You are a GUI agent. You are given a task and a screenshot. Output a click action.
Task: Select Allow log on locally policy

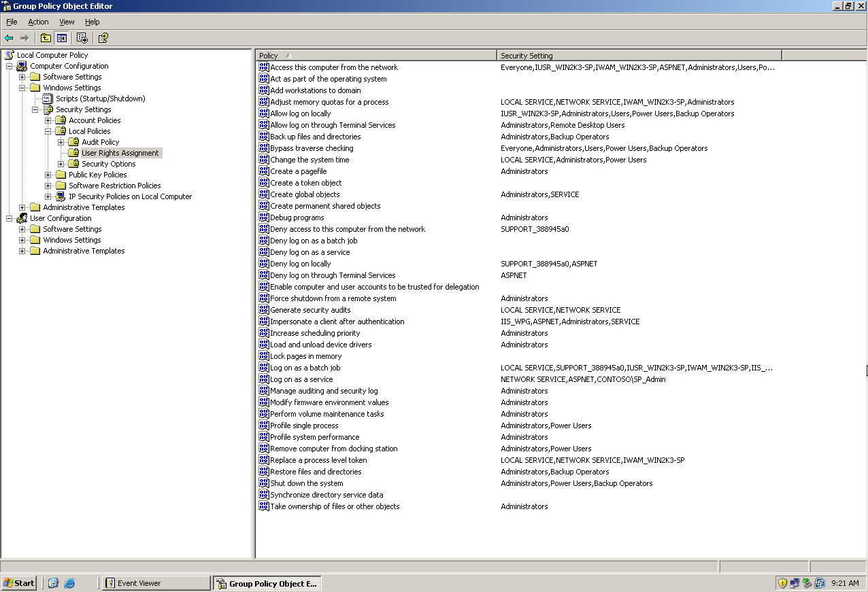(301, 114)
